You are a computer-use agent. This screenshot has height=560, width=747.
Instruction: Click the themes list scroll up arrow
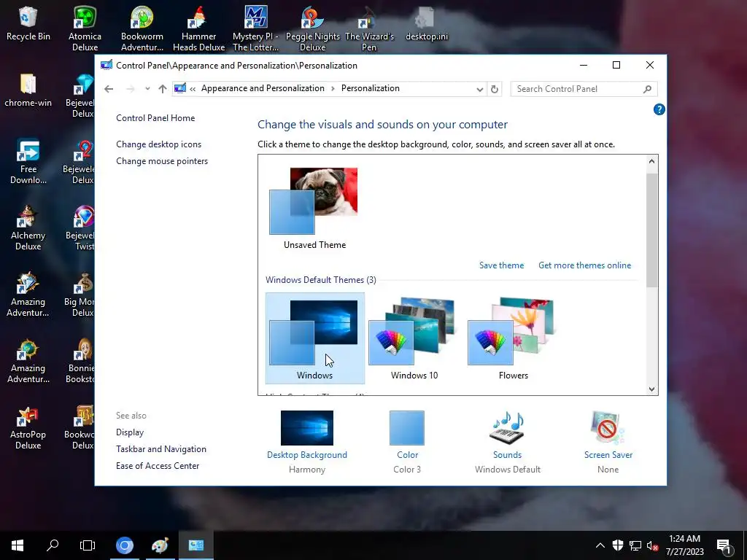point(651,161)
